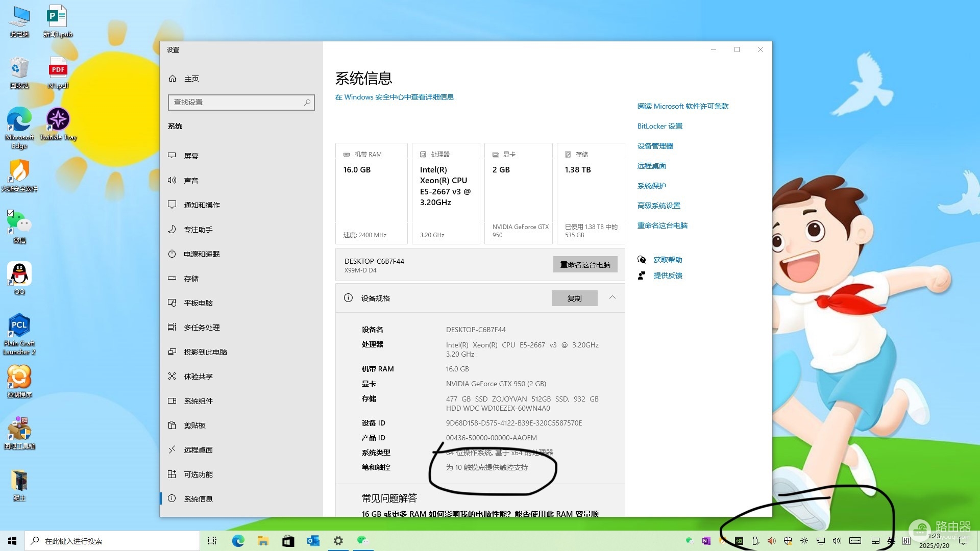Open the notification action center icon
This screenshot has width=980, height=551.
(963, 541)
